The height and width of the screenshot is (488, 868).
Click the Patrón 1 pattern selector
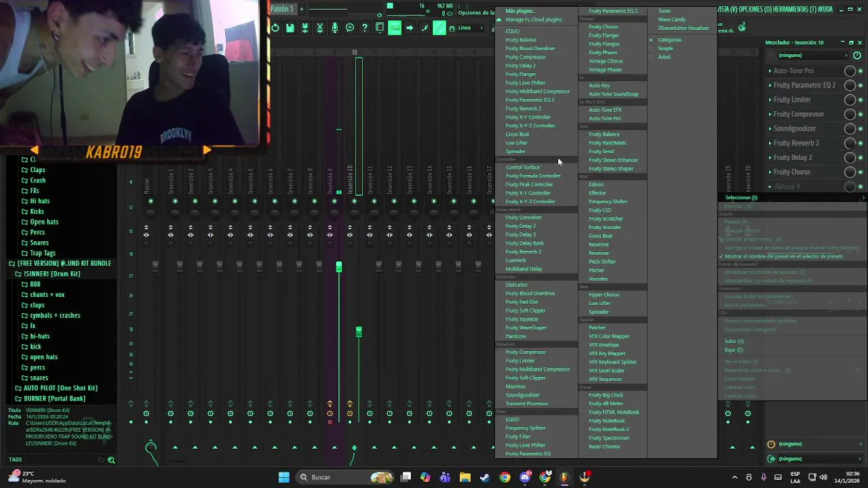281,9
